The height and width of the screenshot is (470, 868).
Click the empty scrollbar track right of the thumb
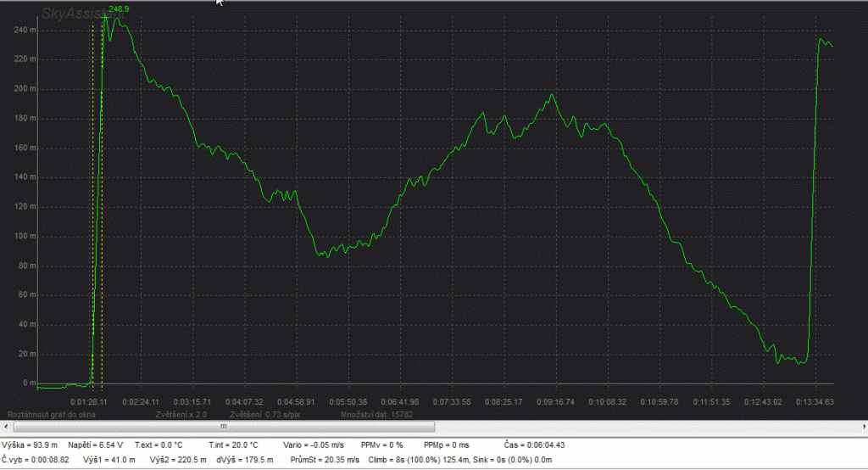(644, 426)
